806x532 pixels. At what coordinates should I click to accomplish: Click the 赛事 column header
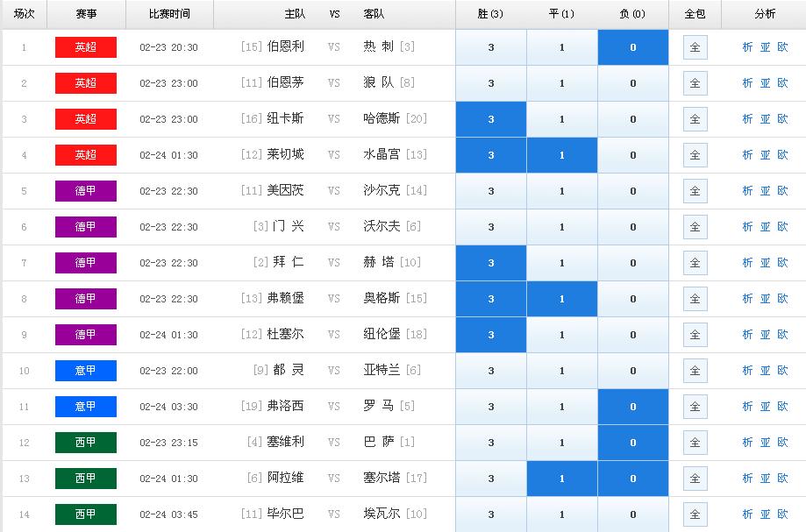coord(86,14)
